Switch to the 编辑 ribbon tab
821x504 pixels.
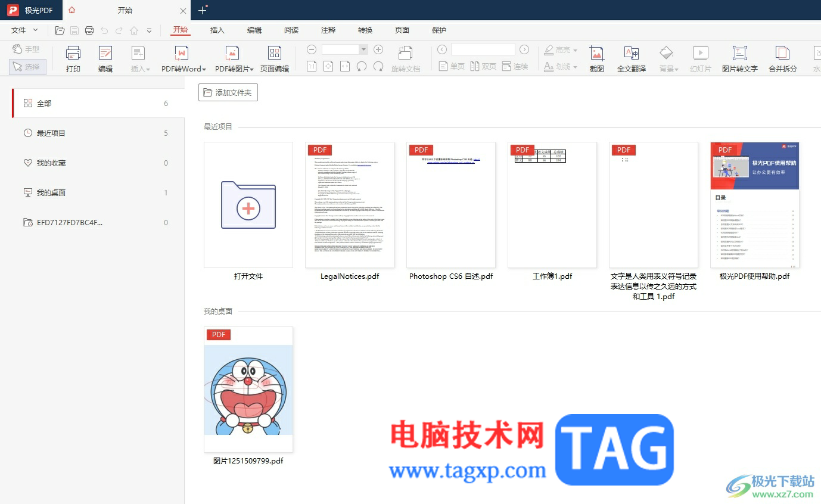click(254, 30)
